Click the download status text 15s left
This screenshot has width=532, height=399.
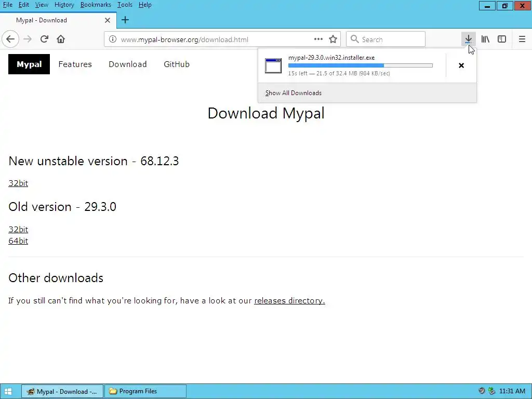[x=339, y=73]
